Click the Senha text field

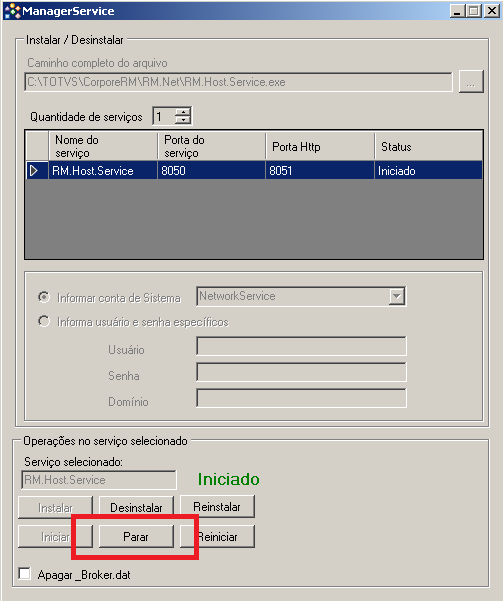click(301, 372)
